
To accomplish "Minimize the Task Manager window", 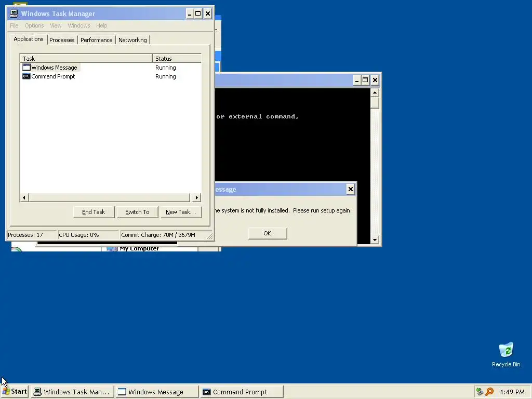I will point(190,14).
